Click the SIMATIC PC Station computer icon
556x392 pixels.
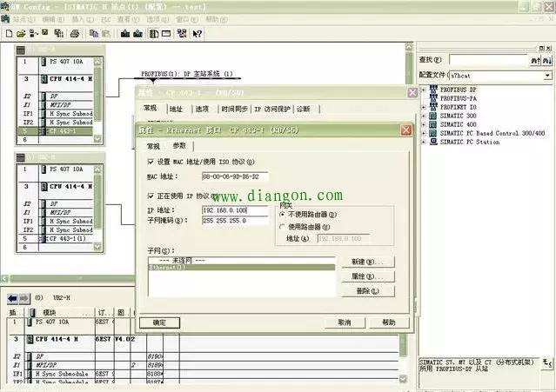point(433,142)
